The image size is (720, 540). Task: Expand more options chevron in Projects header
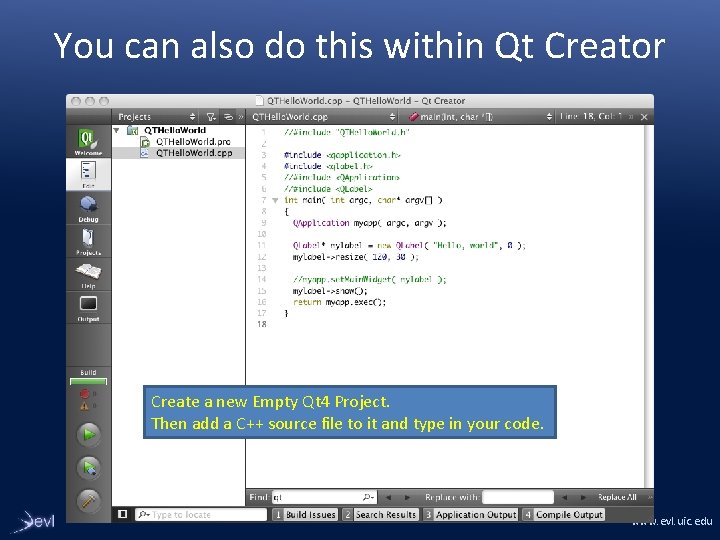[x=241, y=117]
